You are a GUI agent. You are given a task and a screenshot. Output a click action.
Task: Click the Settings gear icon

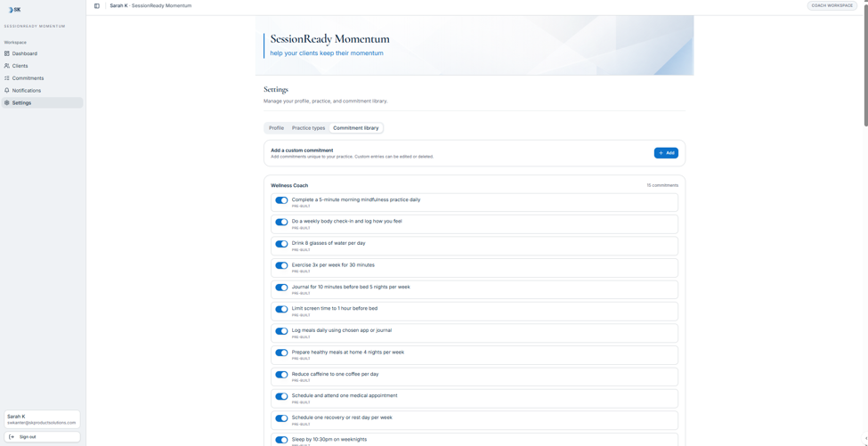click(x=6, y=102)
